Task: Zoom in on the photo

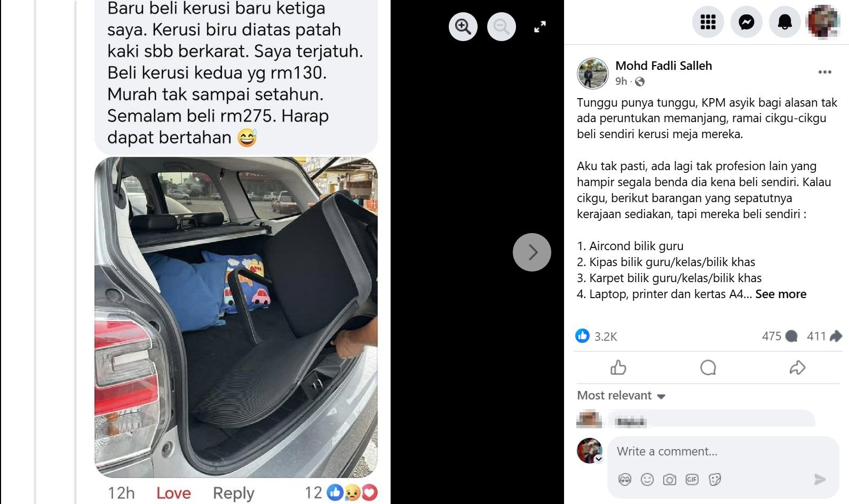Action: coord(463,26)
